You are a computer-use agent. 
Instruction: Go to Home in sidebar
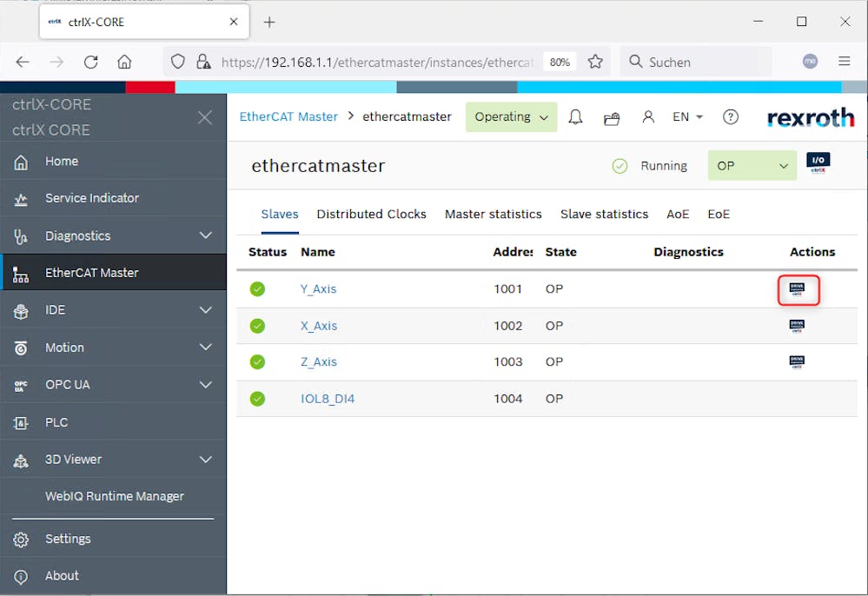click(113, 161)
